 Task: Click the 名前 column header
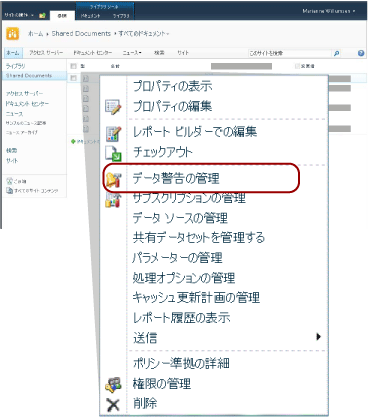115,66
